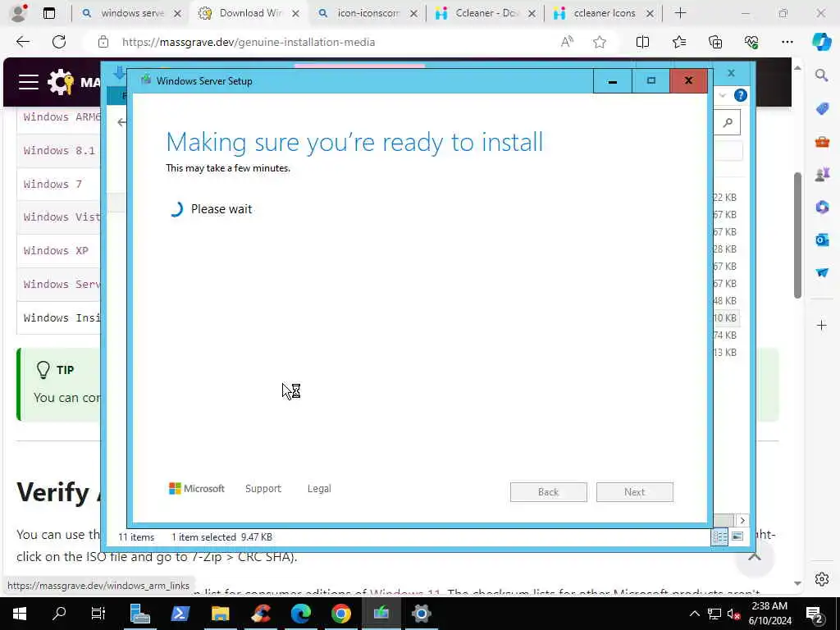Switch File Explorer to large icons view

pyautogui.click(x=737, y=536)
